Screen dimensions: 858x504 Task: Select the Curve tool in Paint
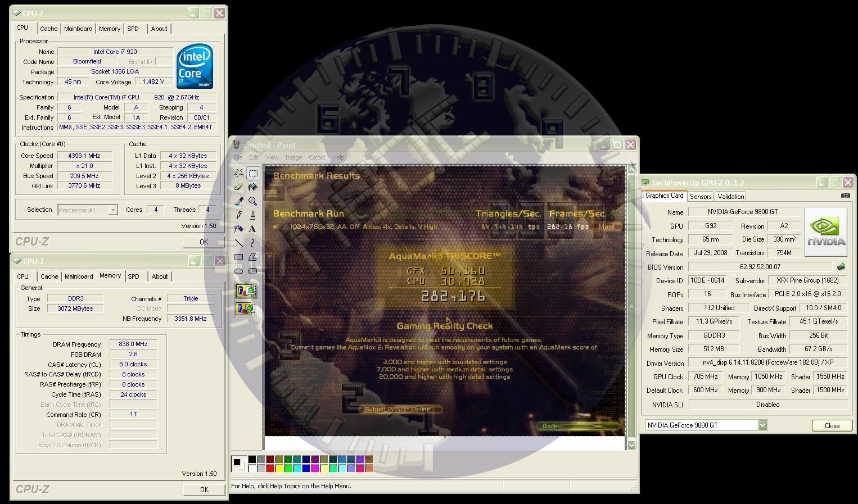253,243
